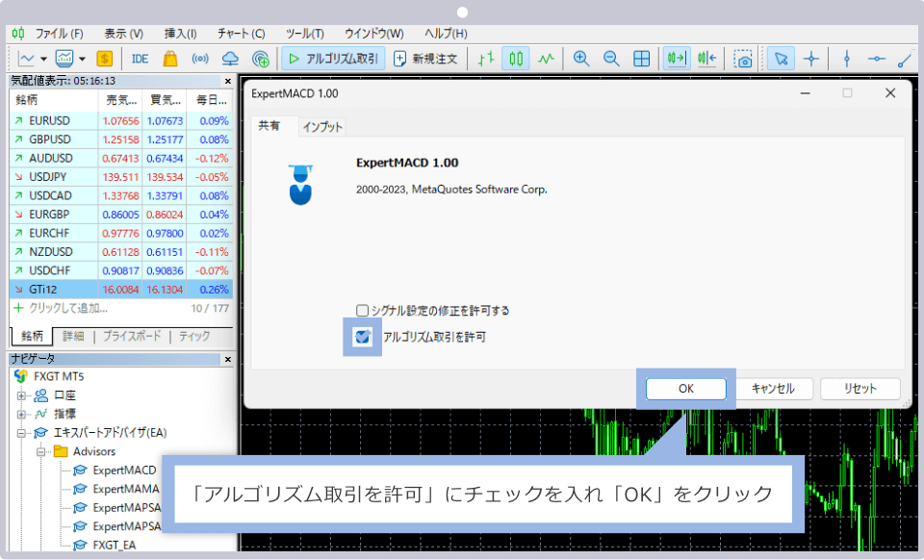Collapse the Advisors folder node

(x=40, y=451)
